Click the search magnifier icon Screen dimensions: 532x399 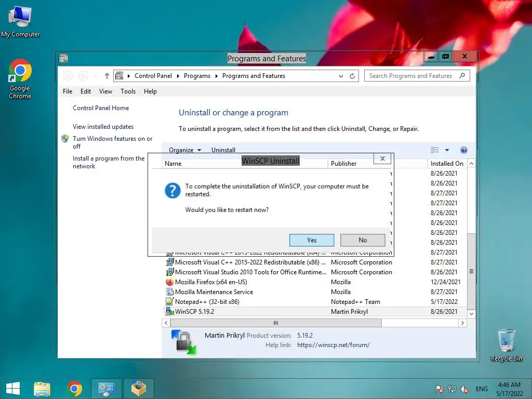pos(462,76)
